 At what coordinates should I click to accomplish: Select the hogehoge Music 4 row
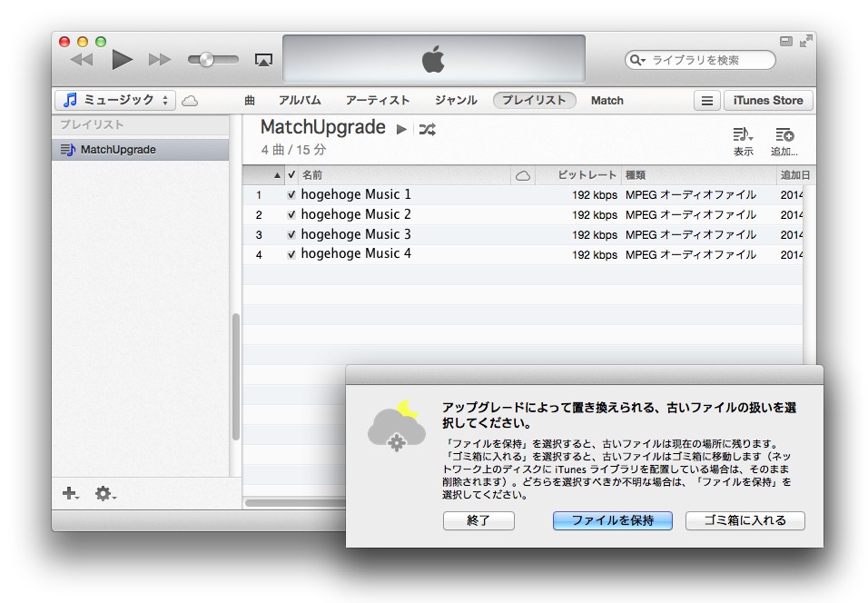(523, 254)
